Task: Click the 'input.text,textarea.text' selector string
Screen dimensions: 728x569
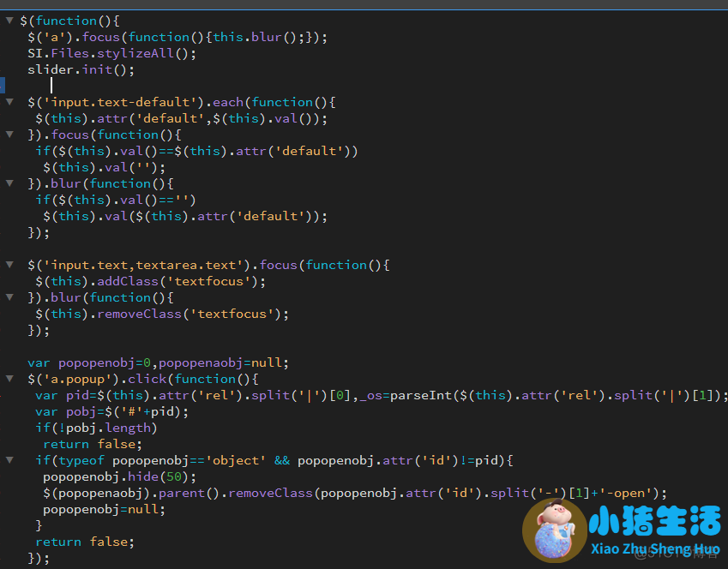Action: [x=147, y=265]
